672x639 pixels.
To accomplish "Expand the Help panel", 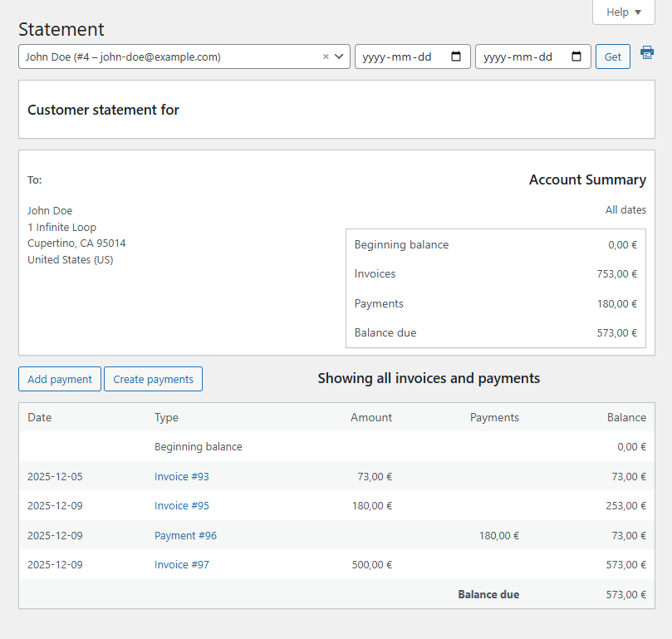I will click(623, 12).
